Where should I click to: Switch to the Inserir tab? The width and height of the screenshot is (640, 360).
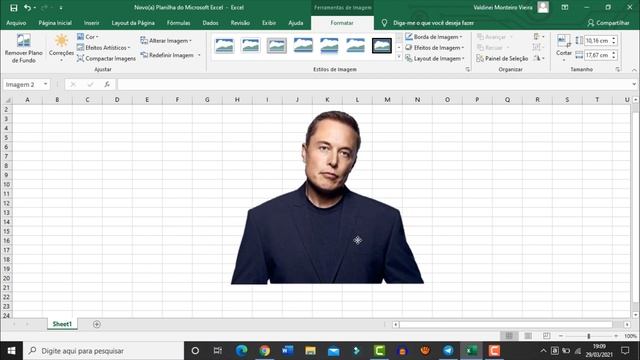tap(91, 23)
